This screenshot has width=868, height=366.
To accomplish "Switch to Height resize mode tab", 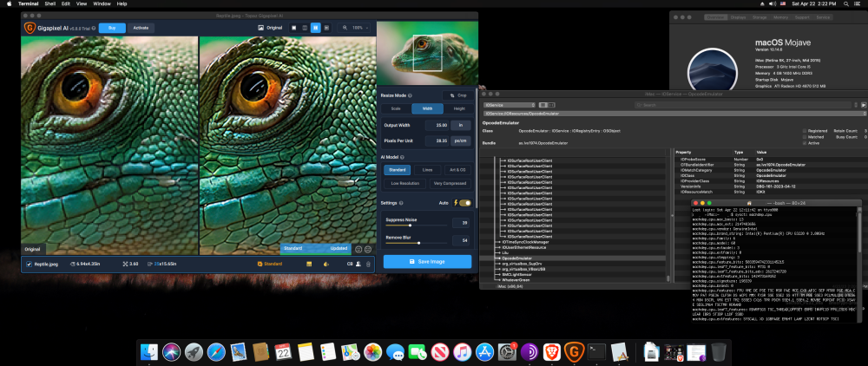I will pos(459,109).
